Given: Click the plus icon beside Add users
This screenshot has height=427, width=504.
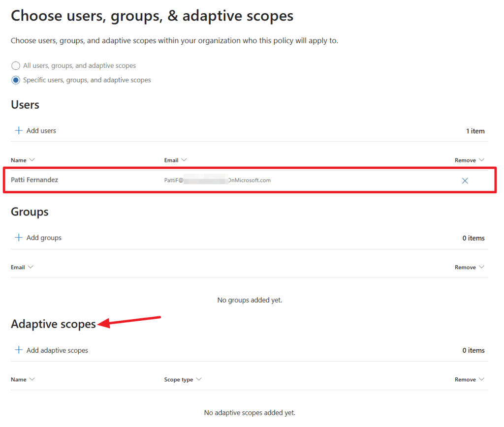Looking at the screenshot, I should tap(19, 130).
